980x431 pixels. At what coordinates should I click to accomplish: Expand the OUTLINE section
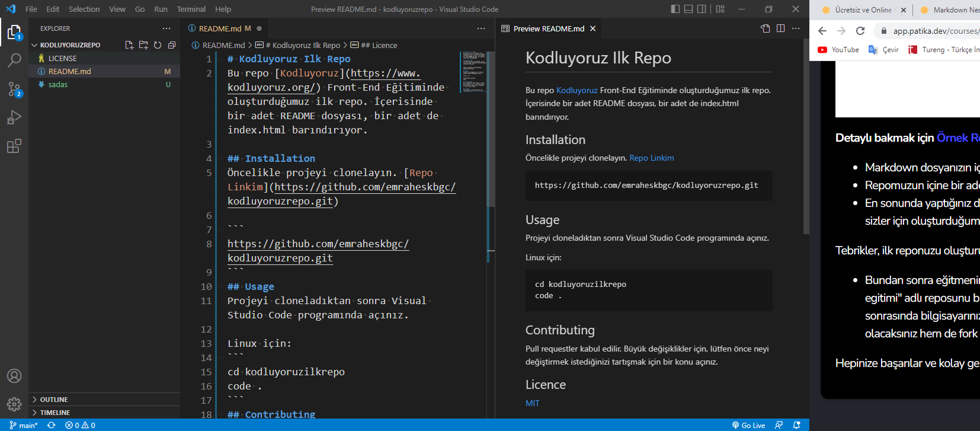coord(104,400)
